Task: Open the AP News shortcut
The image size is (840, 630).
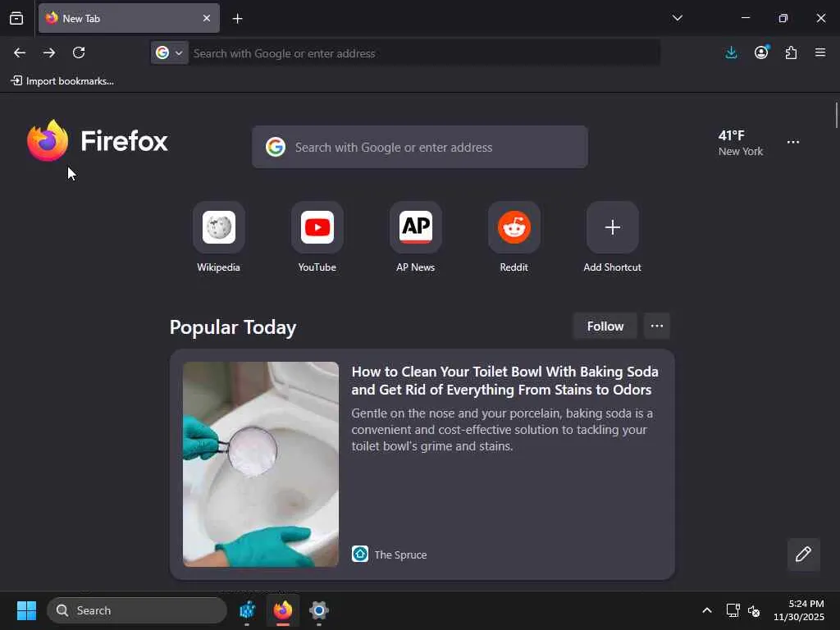Action: (x=416, y=237)
